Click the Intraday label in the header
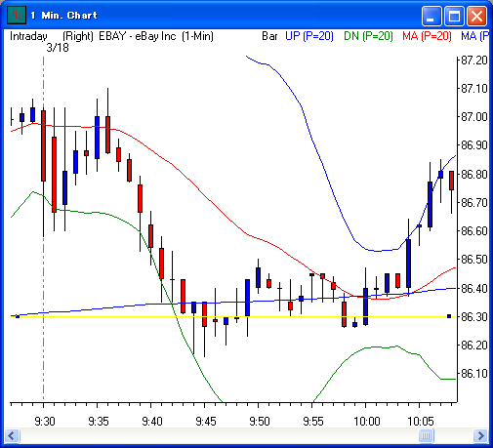Viewport: 493px width, 448px height. [x=28, y=36]
